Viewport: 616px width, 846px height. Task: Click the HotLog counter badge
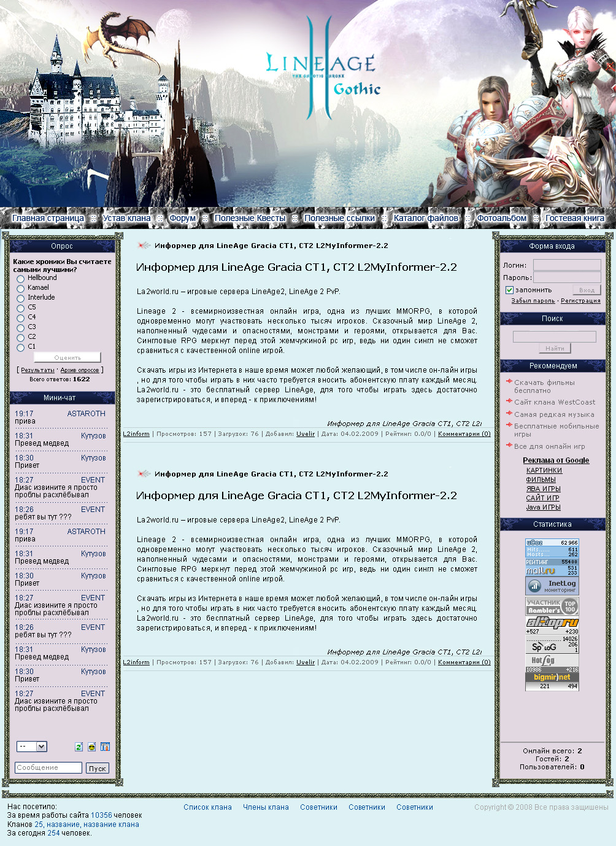click(x=552, y=664)
